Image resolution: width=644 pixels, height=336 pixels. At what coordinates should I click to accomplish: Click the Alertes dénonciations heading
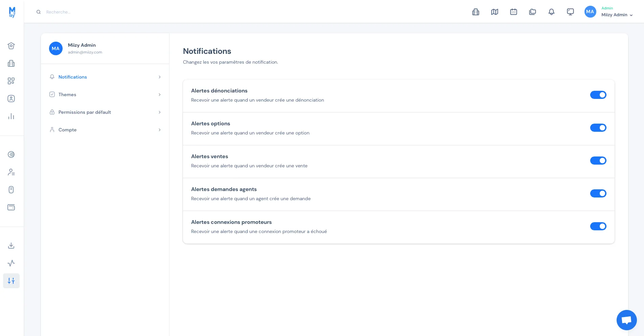point(219,91)
